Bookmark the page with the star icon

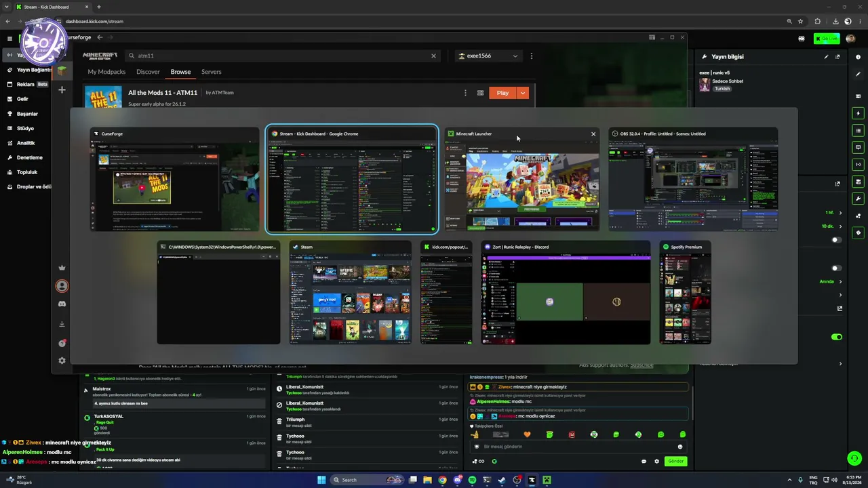(x=800, y=22)
